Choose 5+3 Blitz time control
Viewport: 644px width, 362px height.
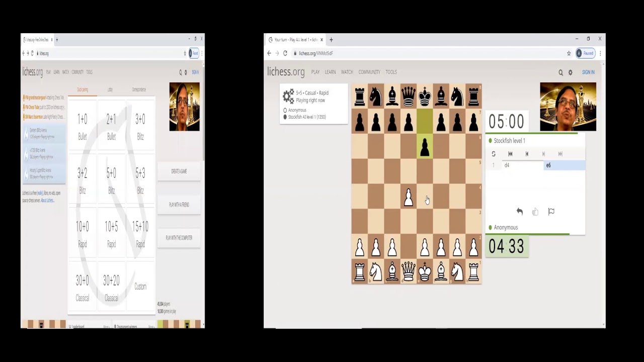coord(140,180)
